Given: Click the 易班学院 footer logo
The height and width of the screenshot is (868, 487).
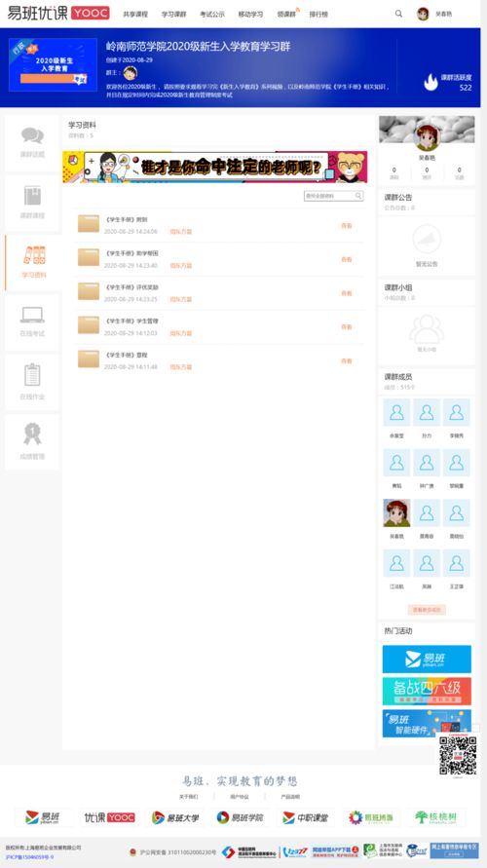Looking at the screenshot, I should (241, 817).
